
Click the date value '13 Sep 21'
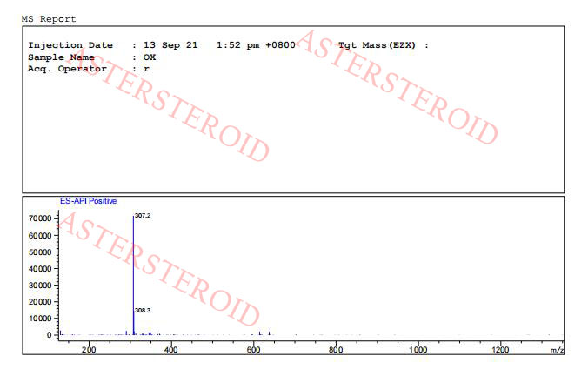(170, 45)
